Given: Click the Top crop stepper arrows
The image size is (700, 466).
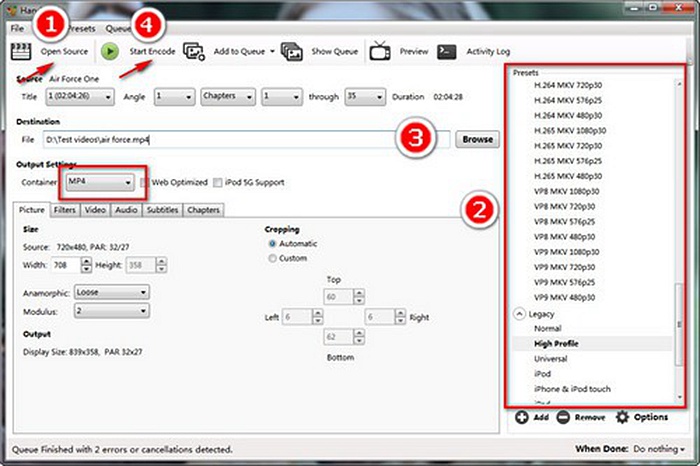Looking at the screenshot, I should 359,297.
